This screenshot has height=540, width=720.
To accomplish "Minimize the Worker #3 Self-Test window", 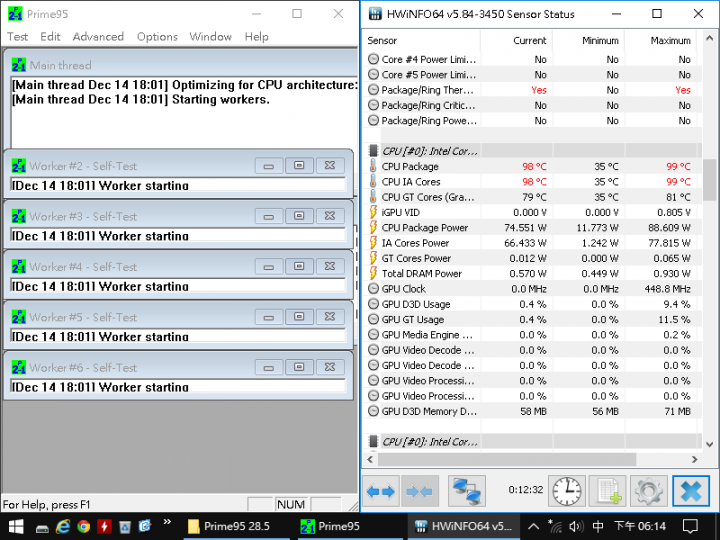I will point(269,216).
